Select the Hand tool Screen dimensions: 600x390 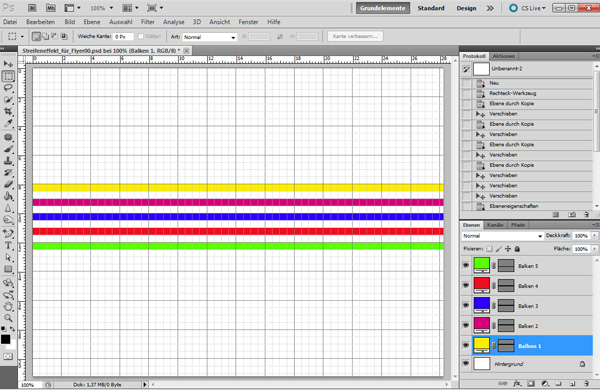(x=8, y=306)
